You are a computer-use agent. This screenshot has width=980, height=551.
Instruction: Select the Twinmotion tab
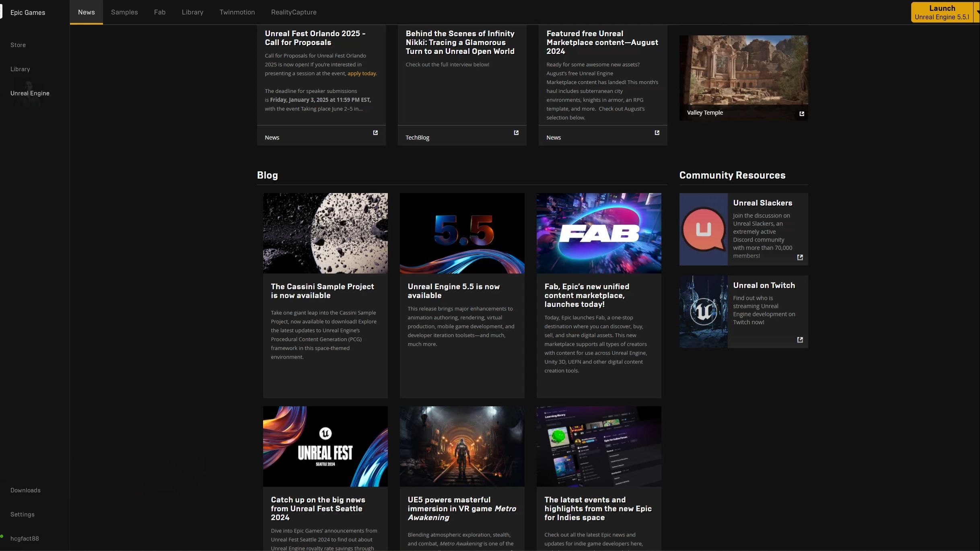pos(237,12)
